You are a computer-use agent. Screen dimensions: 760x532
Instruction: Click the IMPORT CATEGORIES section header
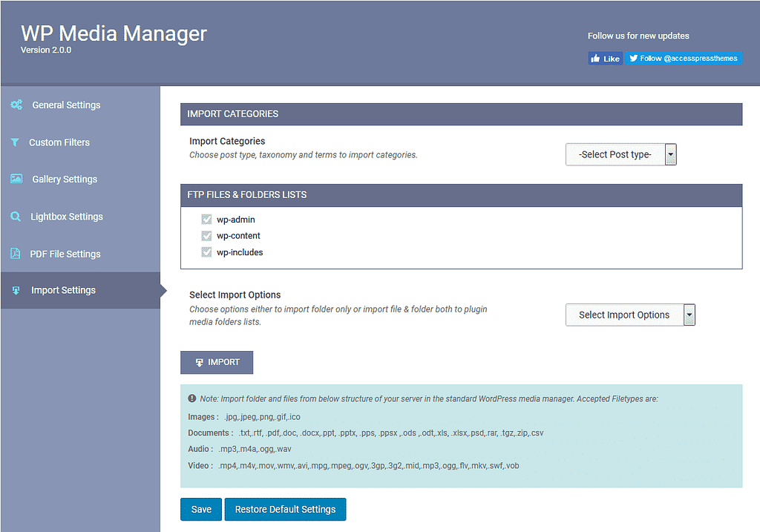[462, 114]
